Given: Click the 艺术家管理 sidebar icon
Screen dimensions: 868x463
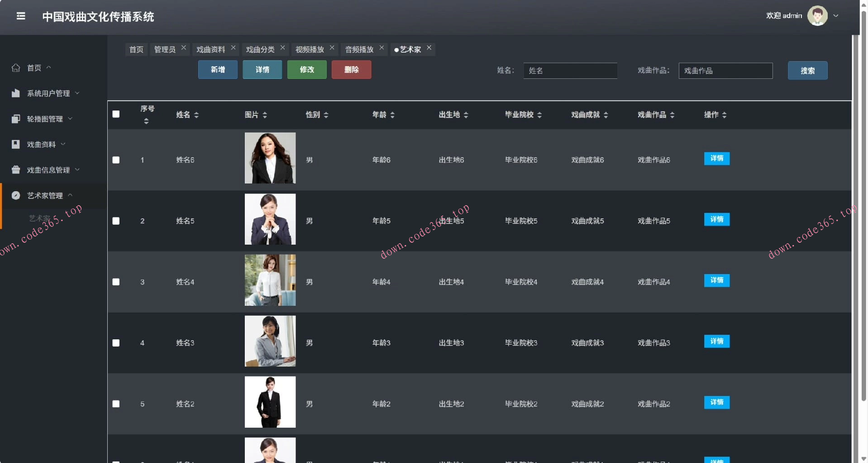Looking at the screenshot, I should pyautogui.click(x=16, y=195).
